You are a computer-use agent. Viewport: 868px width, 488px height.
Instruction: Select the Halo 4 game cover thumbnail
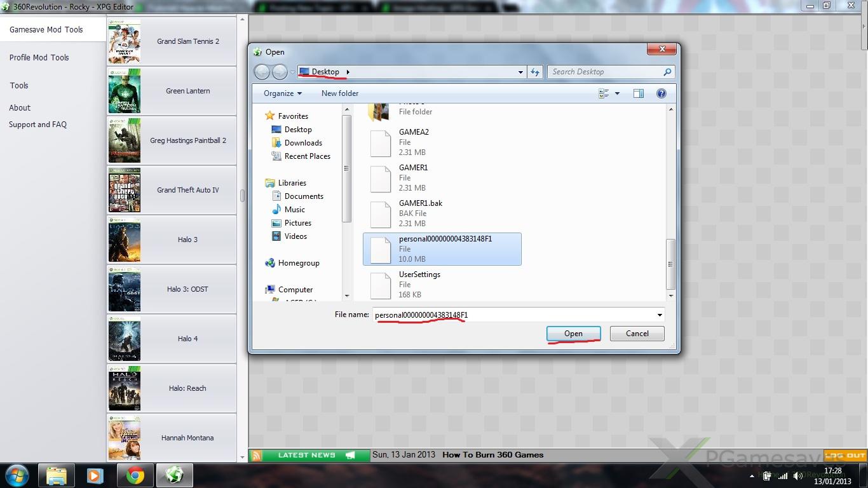[125, 339]
